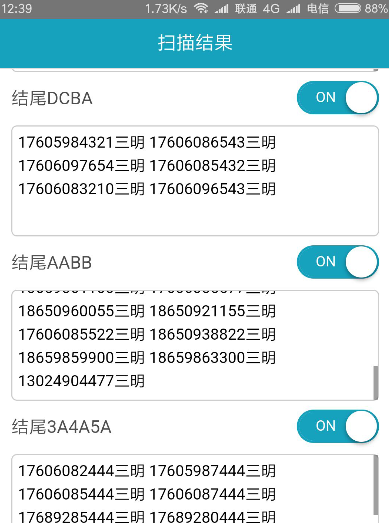Screen dimensions: 389x523
Task: Select number 13024904477三明 in AABB list
Action: (81, 381)
